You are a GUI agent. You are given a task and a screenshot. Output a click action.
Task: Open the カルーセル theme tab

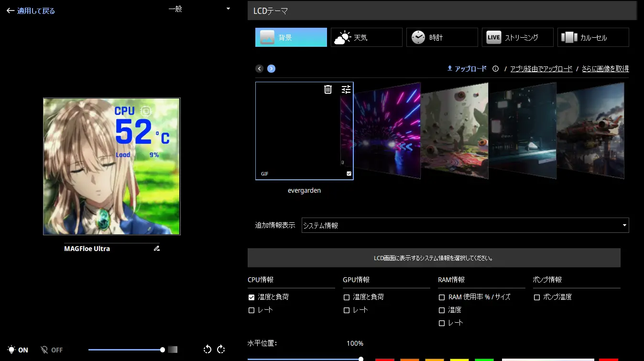593,37
